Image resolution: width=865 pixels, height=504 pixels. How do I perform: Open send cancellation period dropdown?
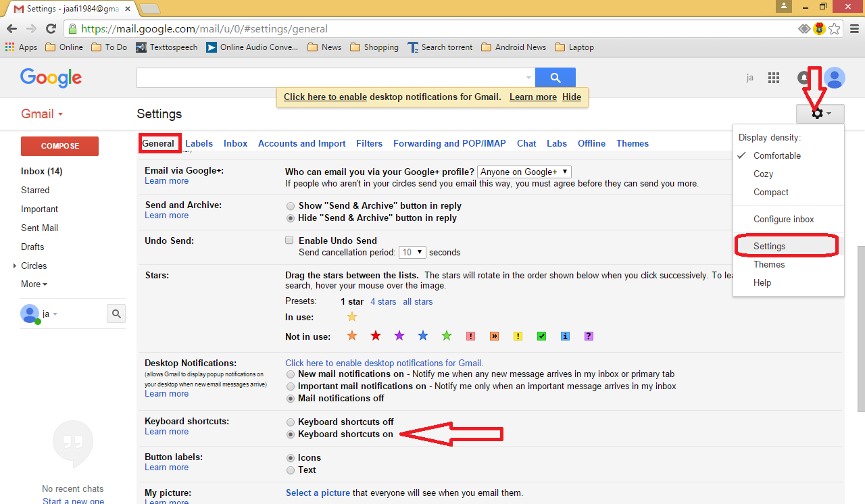point(412,252)
